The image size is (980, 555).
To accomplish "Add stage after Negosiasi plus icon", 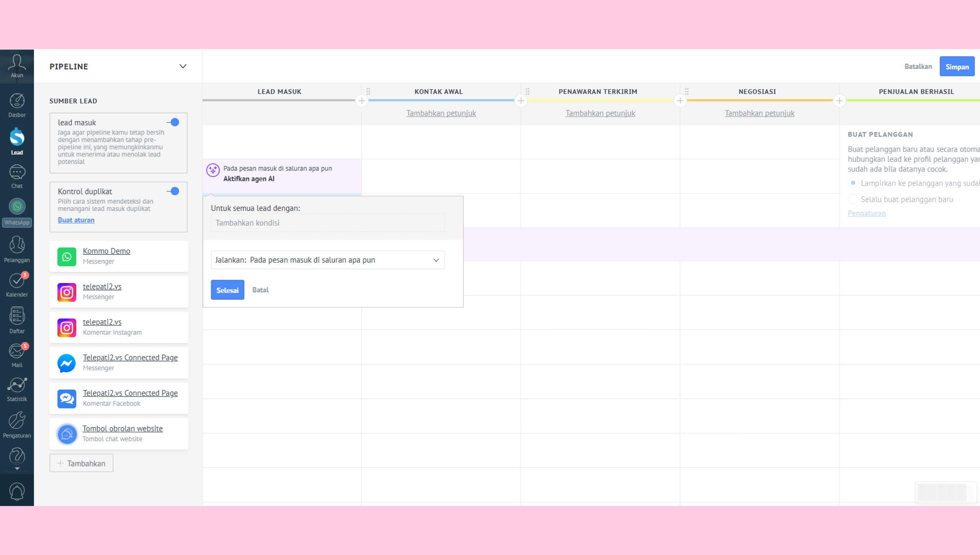I will 839,101.
